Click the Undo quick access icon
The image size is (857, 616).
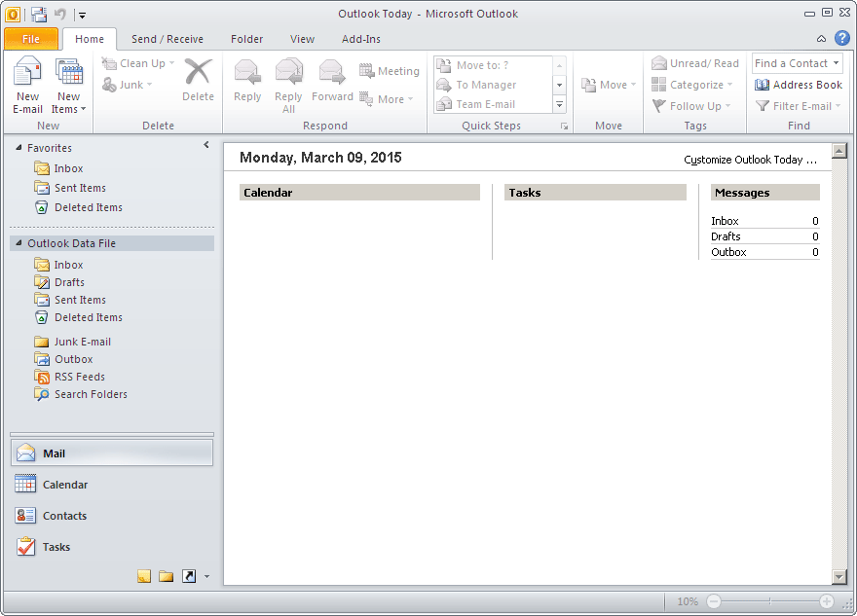pos(60,15)
